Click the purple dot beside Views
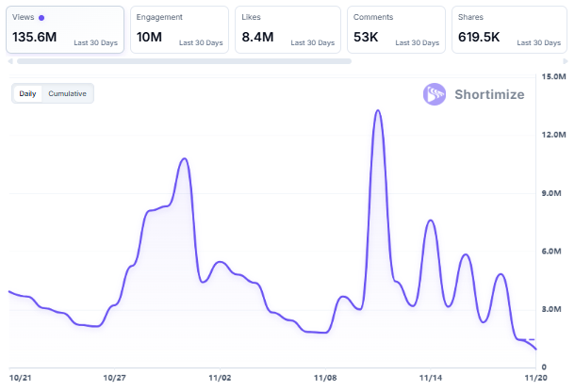 [x=41, y=18]
